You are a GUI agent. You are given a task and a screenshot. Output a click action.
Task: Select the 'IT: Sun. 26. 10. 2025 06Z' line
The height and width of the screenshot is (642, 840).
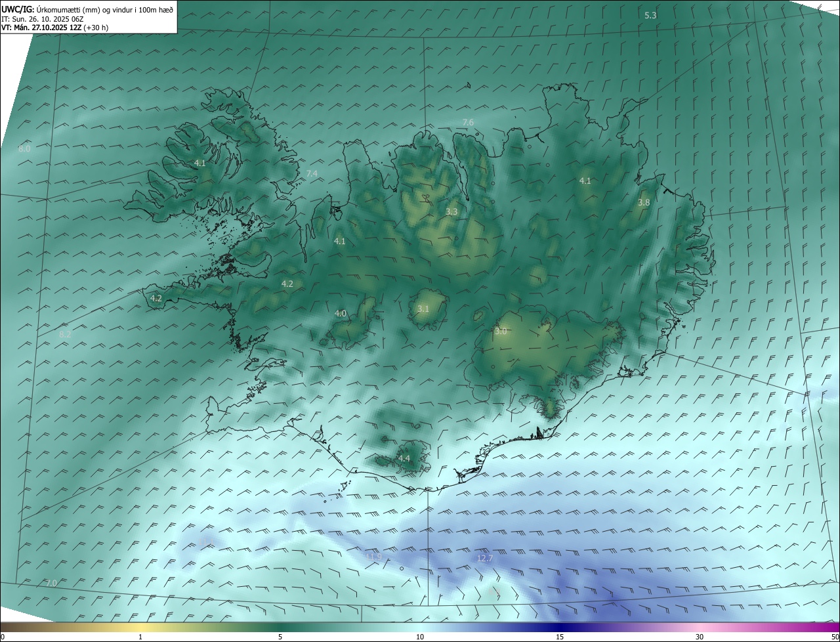tap(42, 19)
